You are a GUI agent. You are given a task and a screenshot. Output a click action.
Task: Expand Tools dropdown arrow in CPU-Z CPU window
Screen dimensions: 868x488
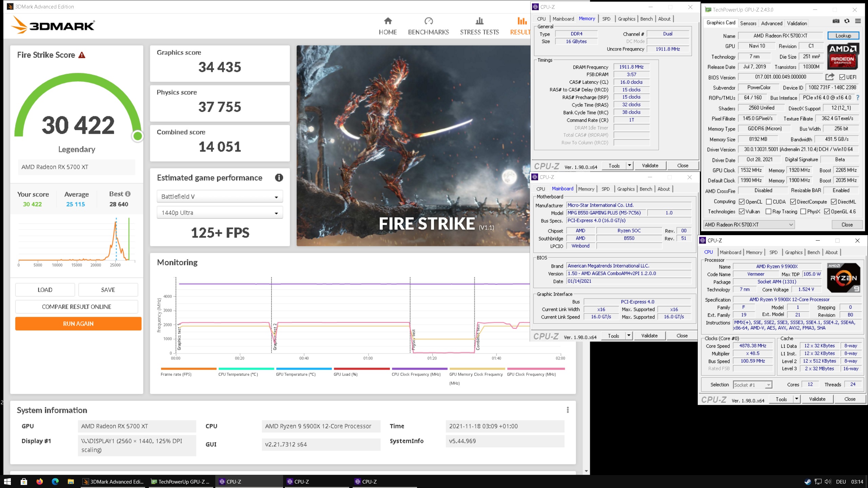796,399
